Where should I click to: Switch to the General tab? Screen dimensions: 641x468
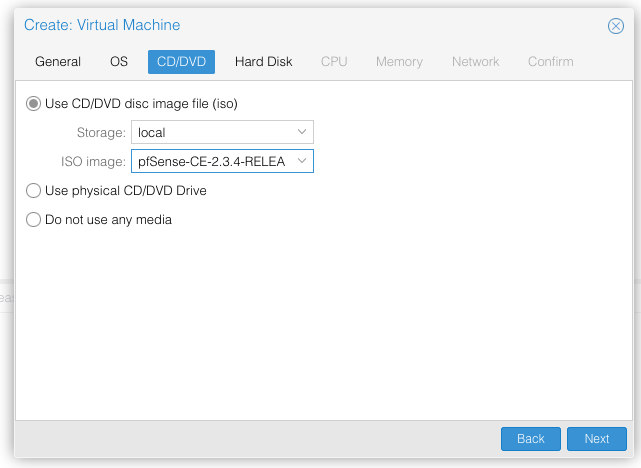point(58,62)
